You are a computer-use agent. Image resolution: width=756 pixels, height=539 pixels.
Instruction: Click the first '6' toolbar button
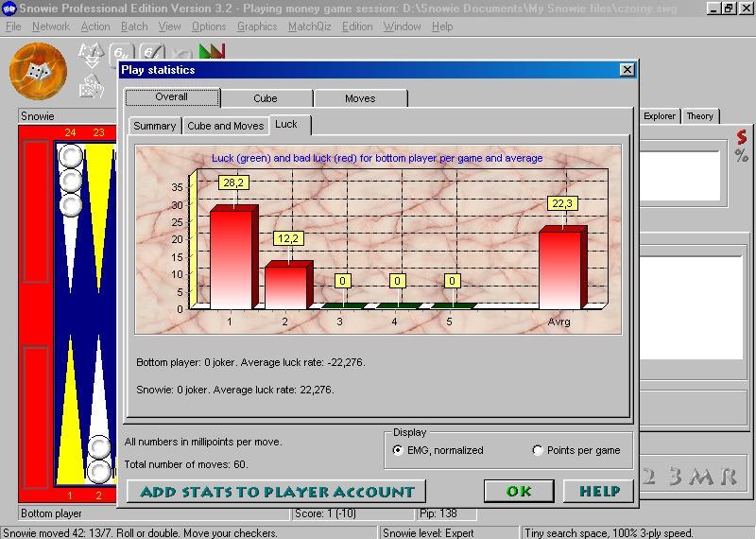click(x=122, y=54)
